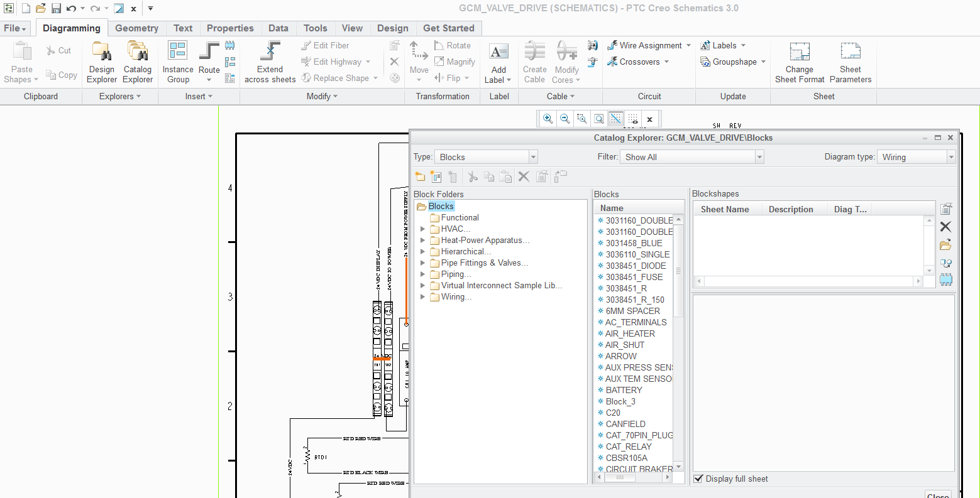The image size is (980, 498).
Task: Open the Modify group menu
Action: 322,96
